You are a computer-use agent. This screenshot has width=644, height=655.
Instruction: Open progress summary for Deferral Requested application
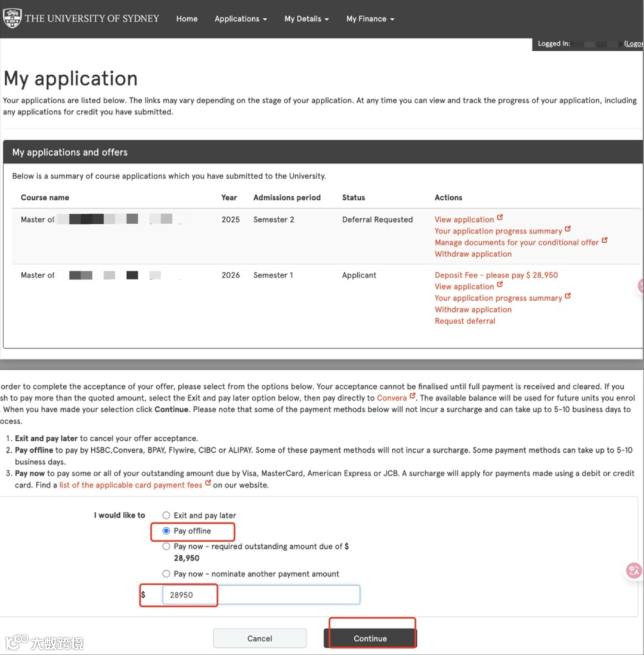(499, 231)
